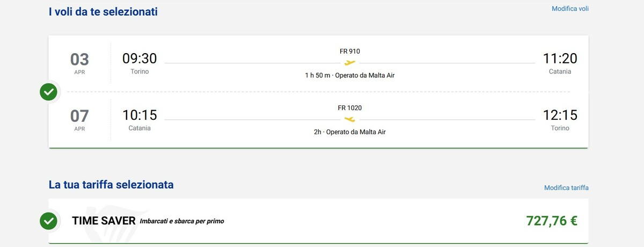Select the 07 APR return date
The width and height of the screenshot is (644, 247).
click(79, 119)
